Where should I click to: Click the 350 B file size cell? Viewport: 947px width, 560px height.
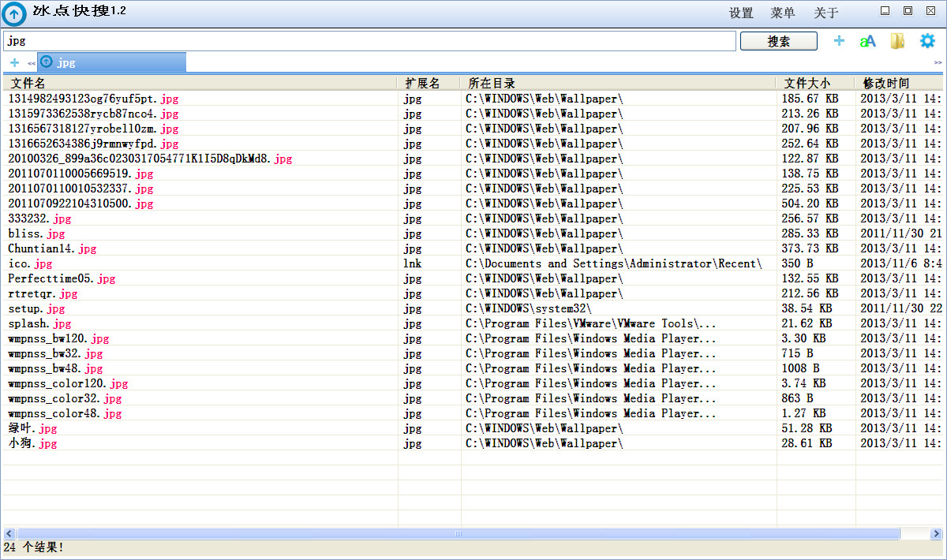coord(797,263)
